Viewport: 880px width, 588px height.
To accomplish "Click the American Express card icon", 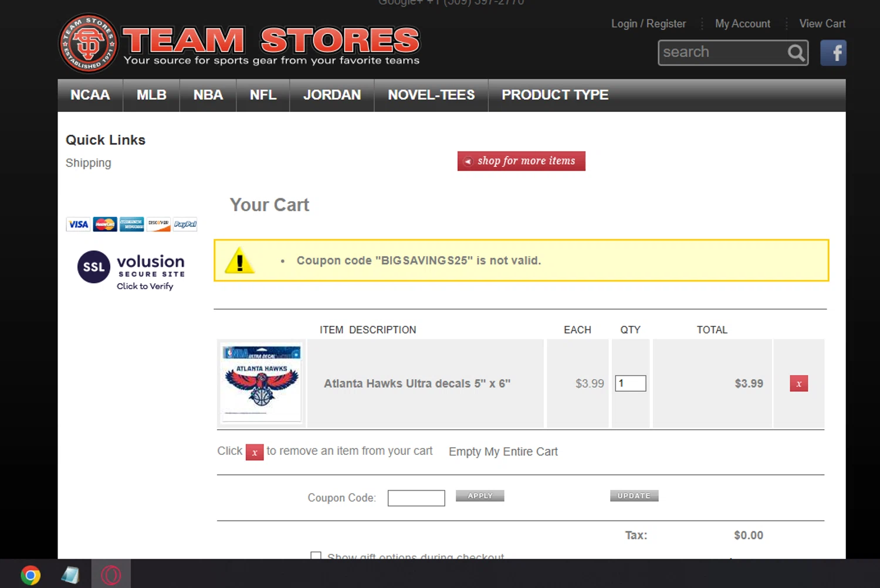I will 131,224.
